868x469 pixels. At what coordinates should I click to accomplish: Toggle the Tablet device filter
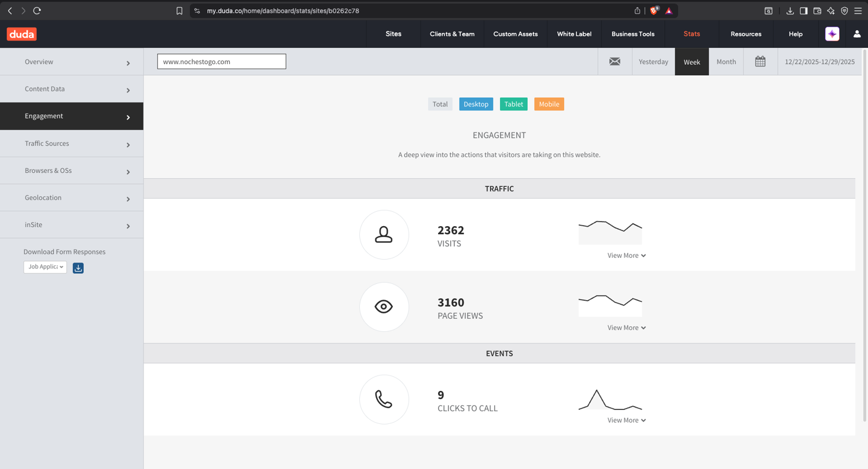[x=513, y=104]
